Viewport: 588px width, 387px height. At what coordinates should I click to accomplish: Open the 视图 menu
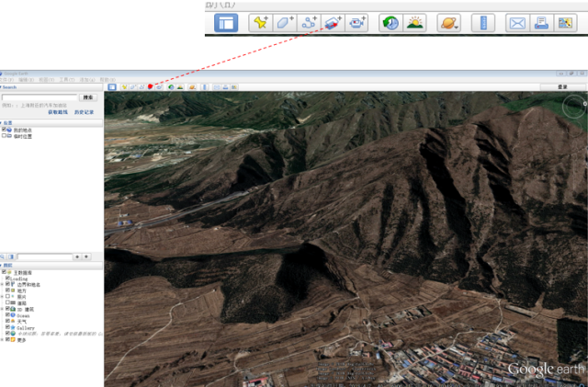click(47, 80)
